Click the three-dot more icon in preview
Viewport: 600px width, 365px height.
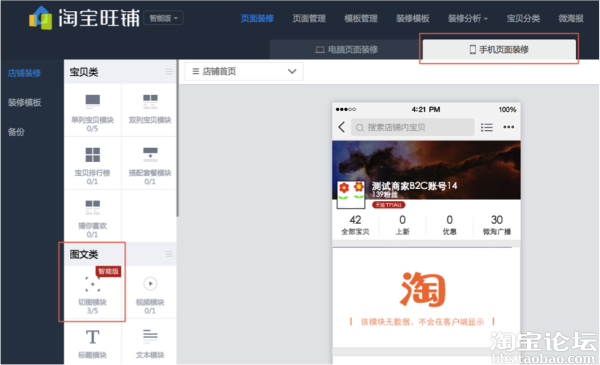point(508,127)
